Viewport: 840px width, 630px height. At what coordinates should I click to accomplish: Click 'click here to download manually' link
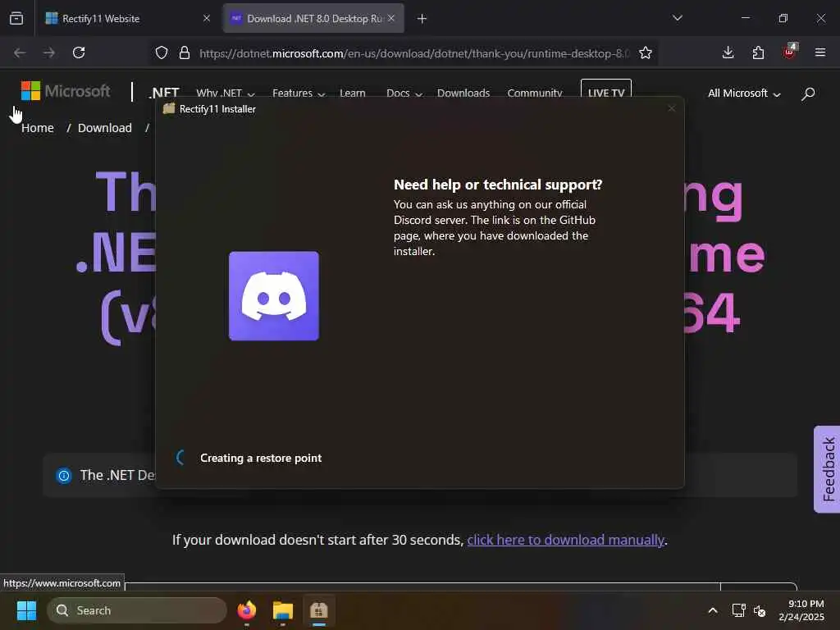coord(566,540)
